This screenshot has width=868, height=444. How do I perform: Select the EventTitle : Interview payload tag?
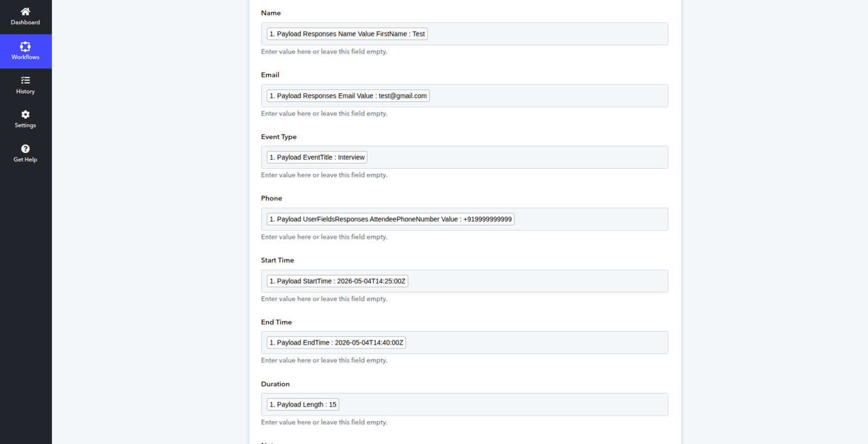[x=317, y=157]
